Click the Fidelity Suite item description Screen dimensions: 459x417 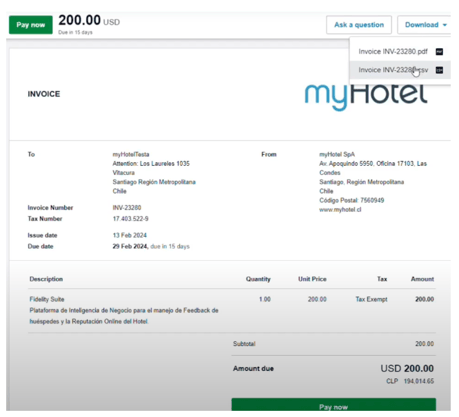(47, 299)
